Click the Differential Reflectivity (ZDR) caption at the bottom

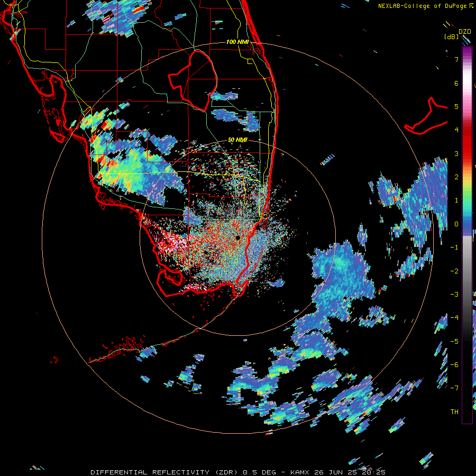[238, 472]
